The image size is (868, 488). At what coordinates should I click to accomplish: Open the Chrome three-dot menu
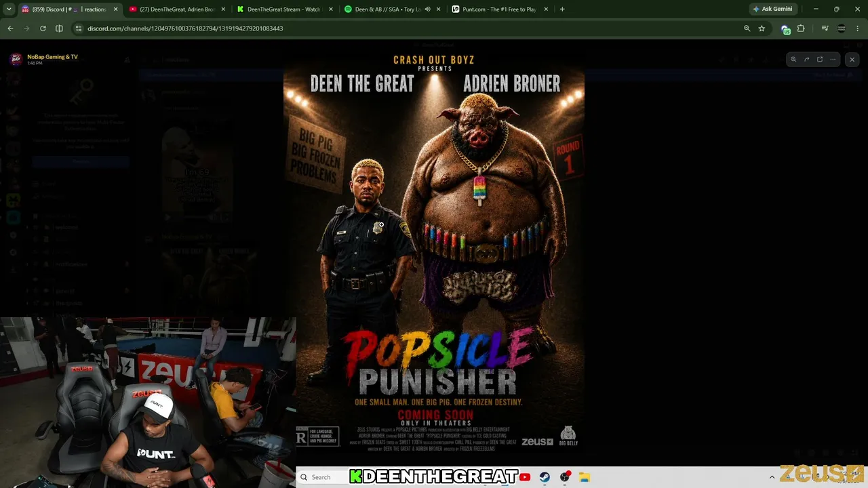(x=857, y=28)
